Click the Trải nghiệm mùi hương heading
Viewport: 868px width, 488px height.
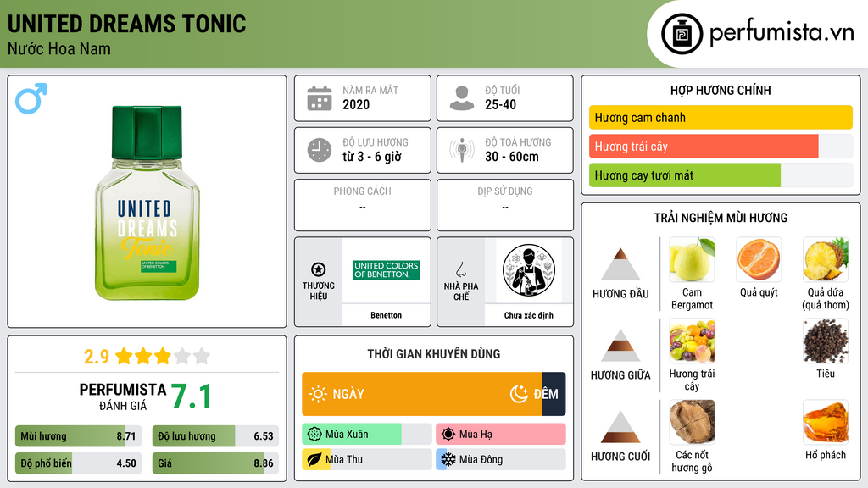tap(721, 218)
